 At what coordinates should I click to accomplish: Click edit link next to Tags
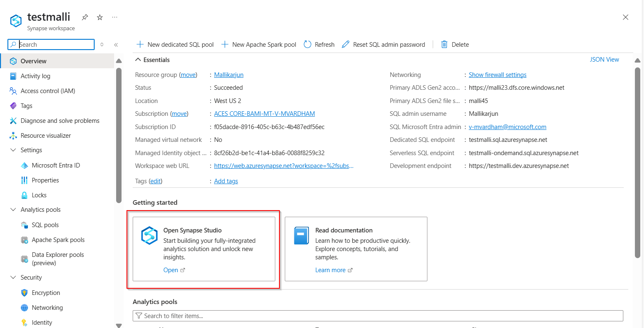[x=155, y=181]
